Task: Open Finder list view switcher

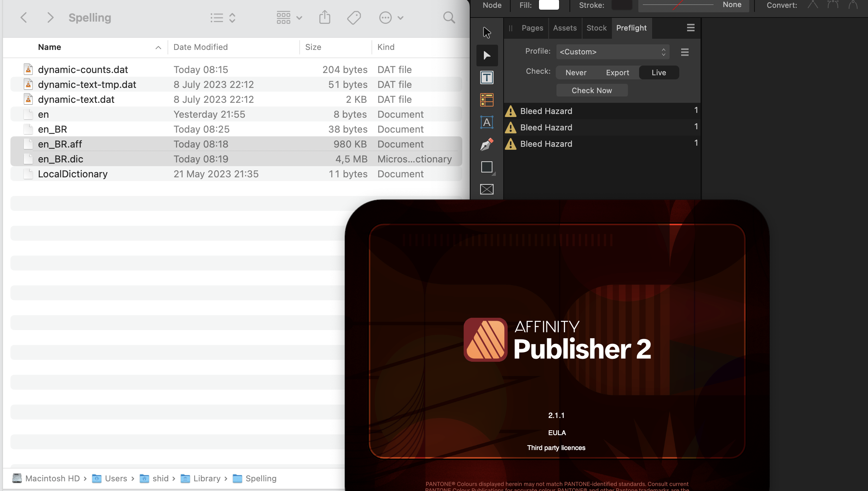Action: [x=223, y=18]
